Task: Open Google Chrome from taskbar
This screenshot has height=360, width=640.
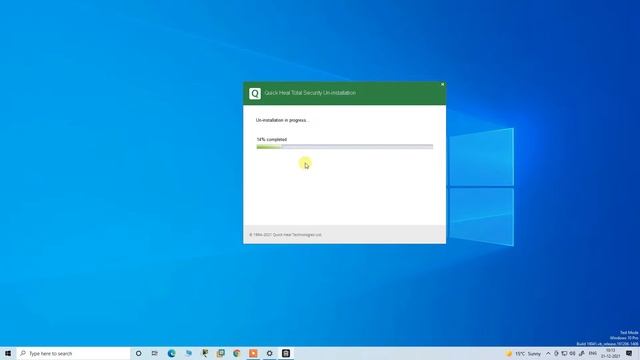Action: click(x=237, y=353)
